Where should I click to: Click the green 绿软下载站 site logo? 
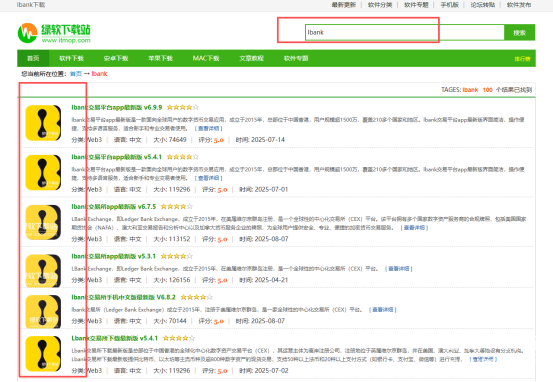[x=54, y=33]
